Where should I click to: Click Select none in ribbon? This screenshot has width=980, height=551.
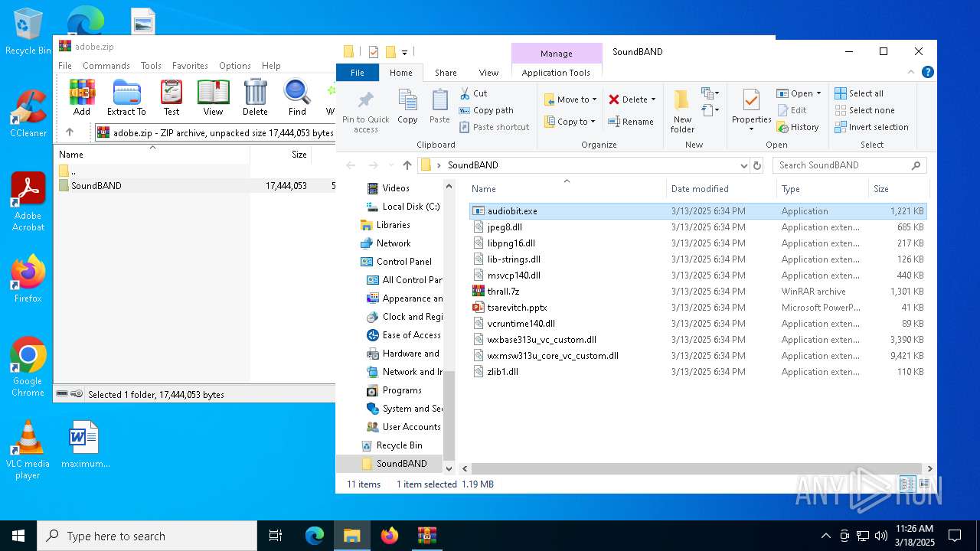(x=864, y=110)
